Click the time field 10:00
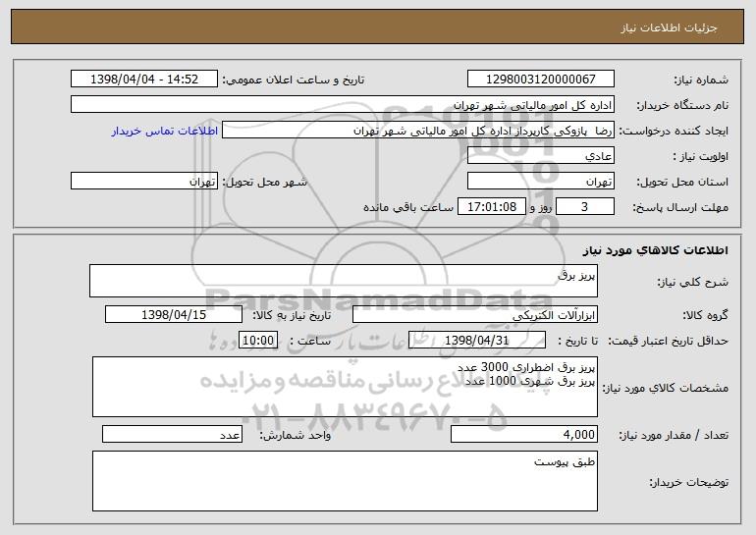Screen dimensions: 756x535 tap(258, 341)
